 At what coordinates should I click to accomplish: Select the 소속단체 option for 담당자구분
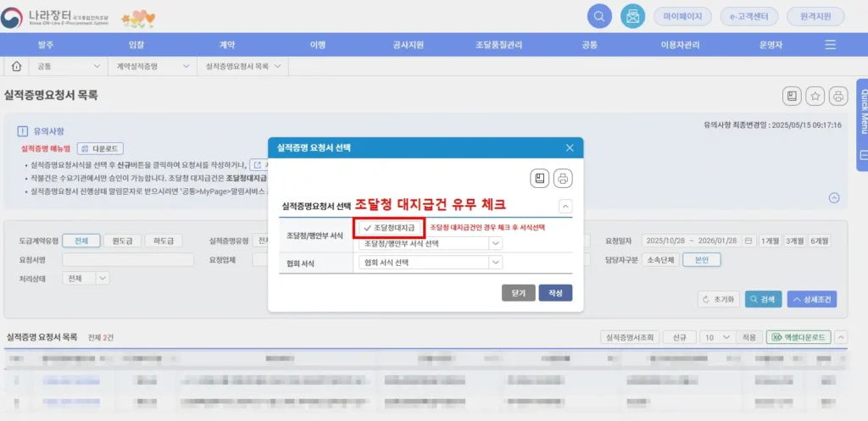pos(661,260)
